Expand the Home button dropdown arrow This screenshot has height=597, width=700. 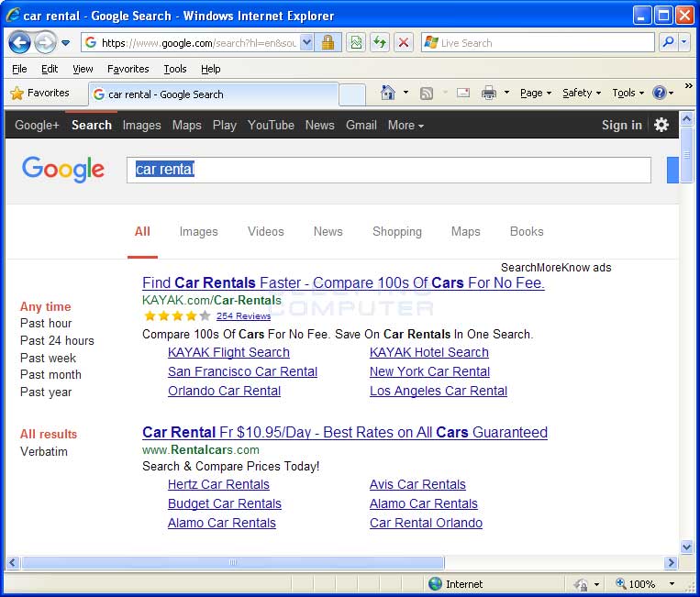click(406, 93)
